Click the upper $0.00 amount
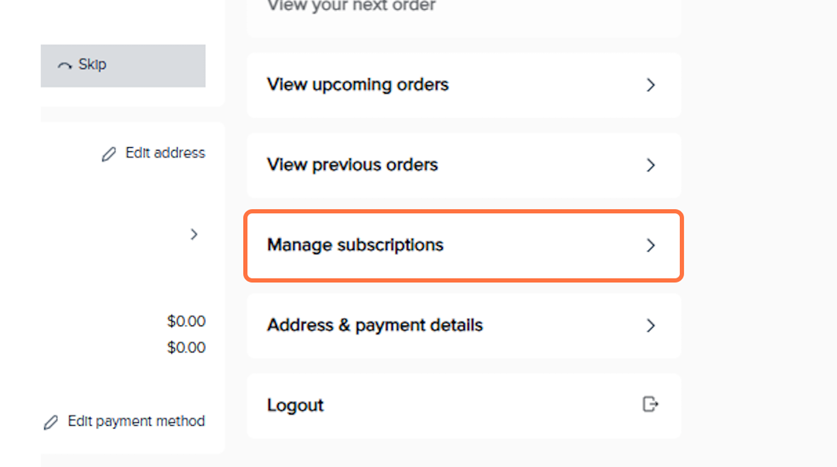Image resolution: width=837 pixels, height=467 pixels. (186, 322)
